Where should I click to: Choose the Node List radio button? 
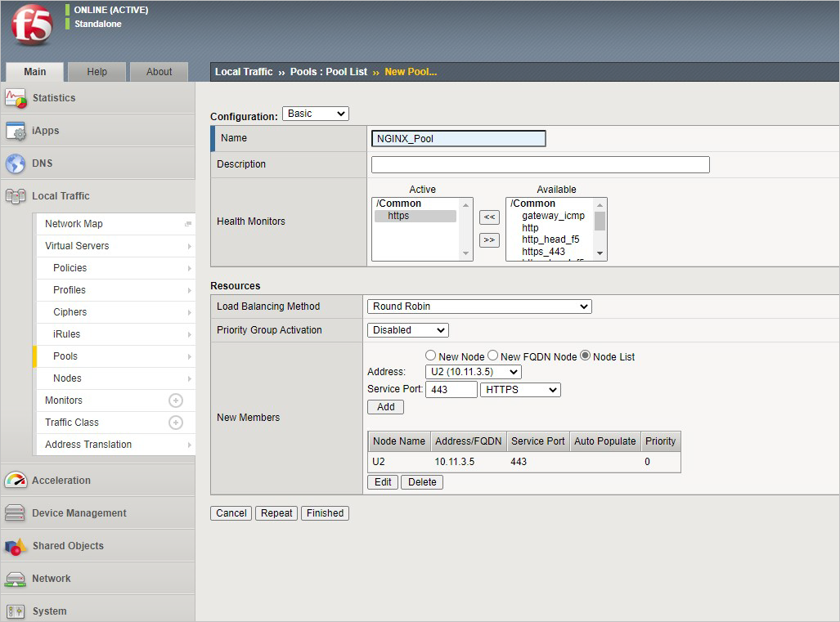coord(585,356)
